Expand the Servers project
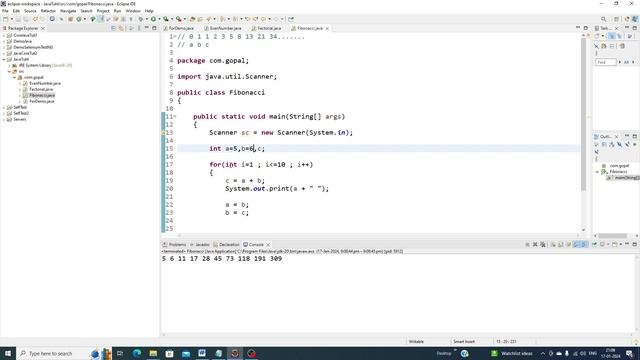 pyautogui.click(x=4, y=119)
